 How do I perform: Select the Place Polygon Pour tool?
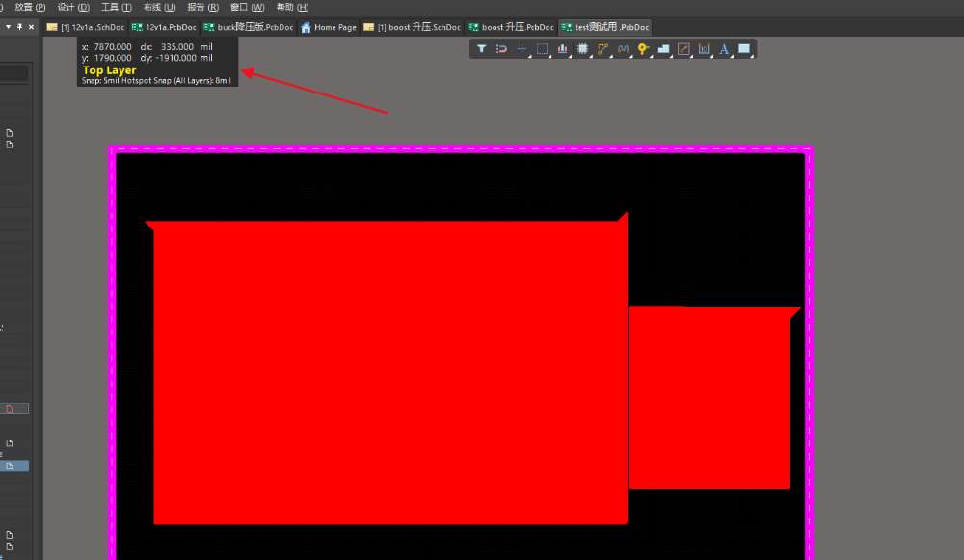click(663, 48)
